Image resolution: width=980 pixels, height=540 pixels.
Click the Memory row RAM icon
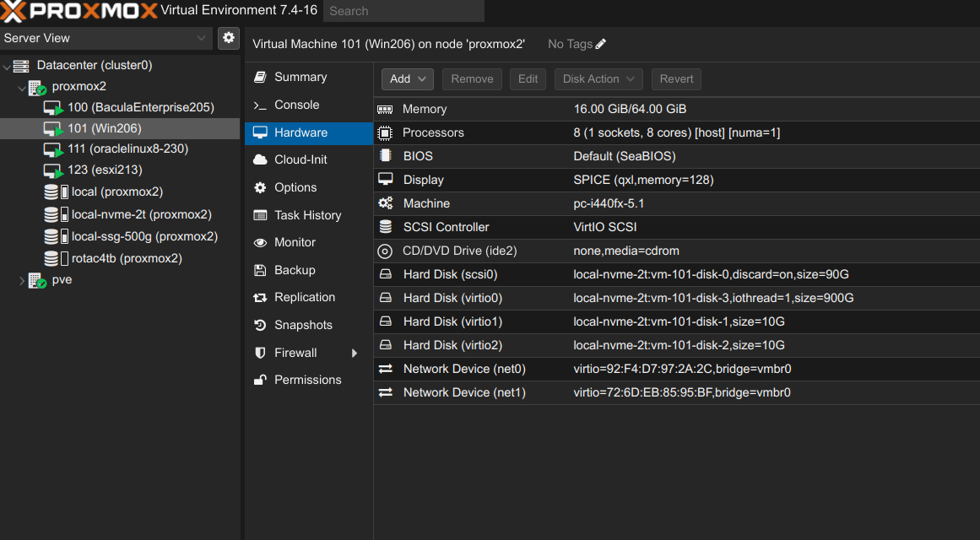[385, 110]
